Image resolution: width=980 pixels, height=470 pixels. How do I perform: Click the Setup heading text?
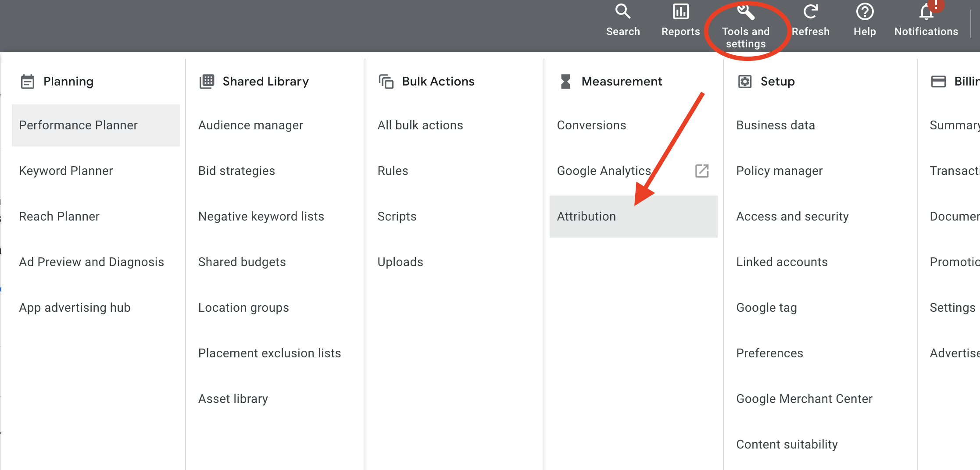(x=777, y=82)
